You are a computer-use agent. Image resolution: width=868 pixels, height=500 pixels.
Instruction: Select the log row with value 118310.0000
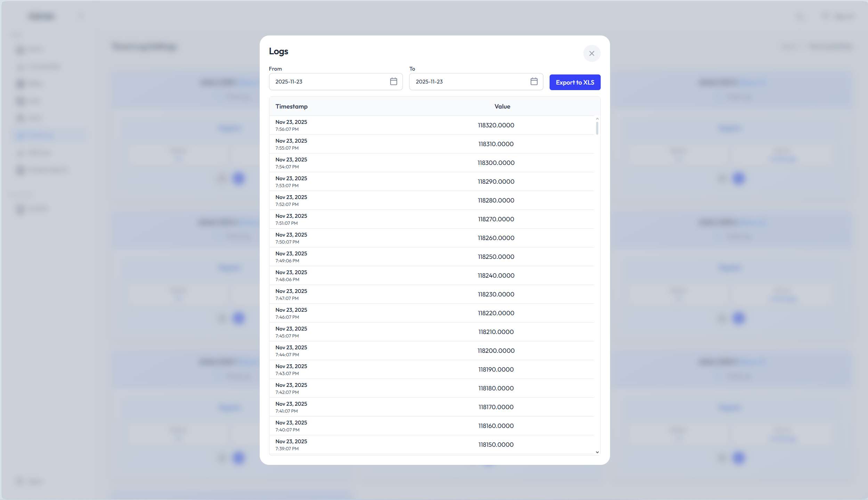[x=496, y=144]
